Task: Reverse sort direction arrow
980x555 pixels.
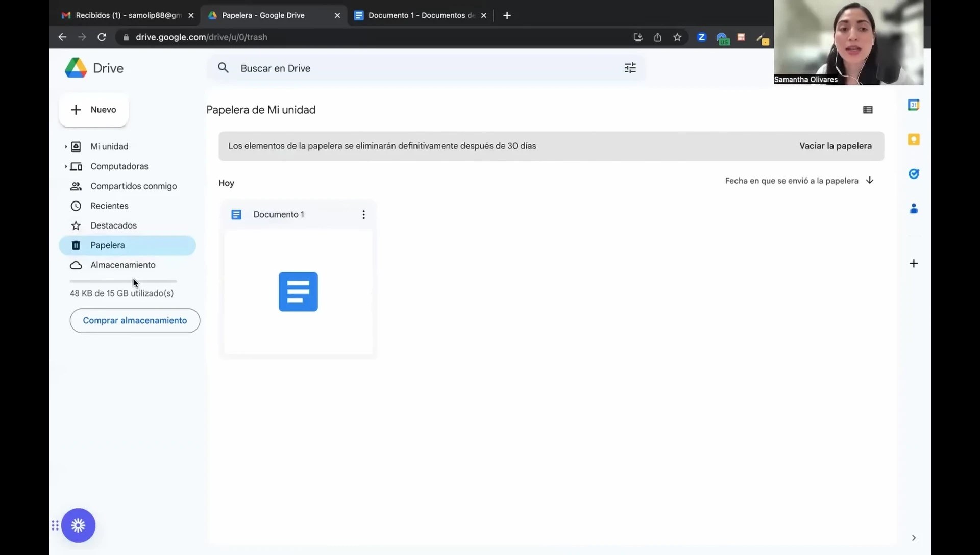Action: (870, 181)
